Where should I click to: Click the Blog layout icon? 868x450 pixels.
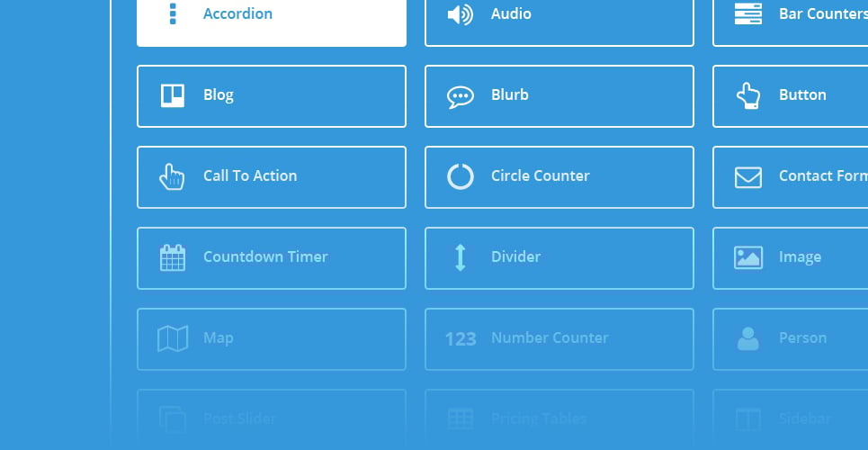pyautogui.click(x=173, y=95)
